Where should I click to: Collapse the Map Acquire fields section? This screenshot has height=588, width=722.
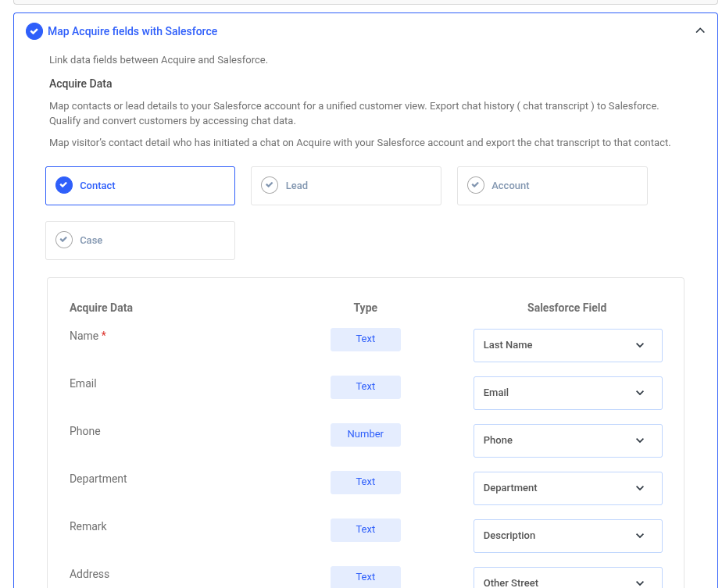[x=699, y=31]
